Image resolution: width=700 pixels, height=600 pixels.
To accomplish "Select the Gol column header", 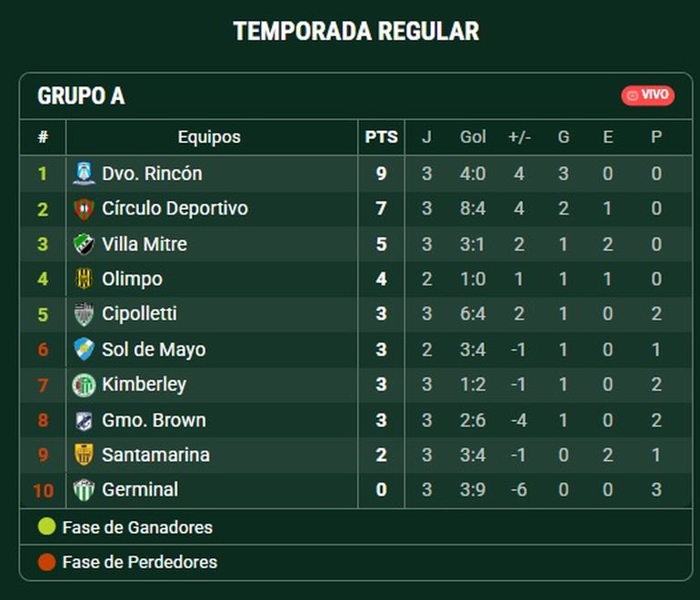I will [473, 137].
